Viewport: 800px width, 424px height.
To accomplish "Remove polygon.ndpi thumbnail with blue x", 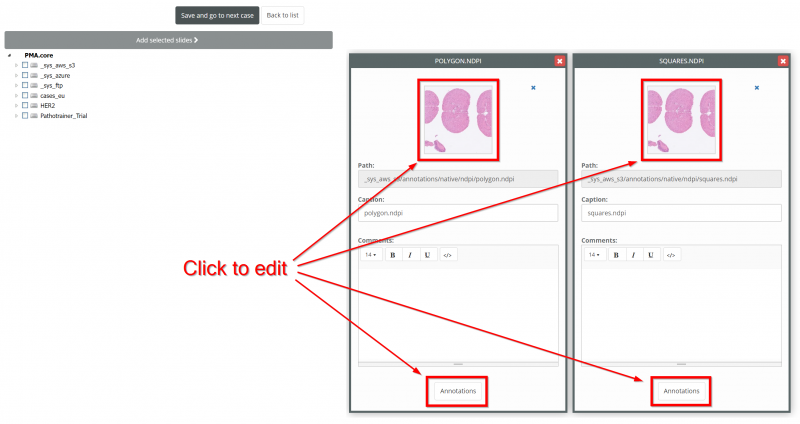I will [x=533, y=88].
